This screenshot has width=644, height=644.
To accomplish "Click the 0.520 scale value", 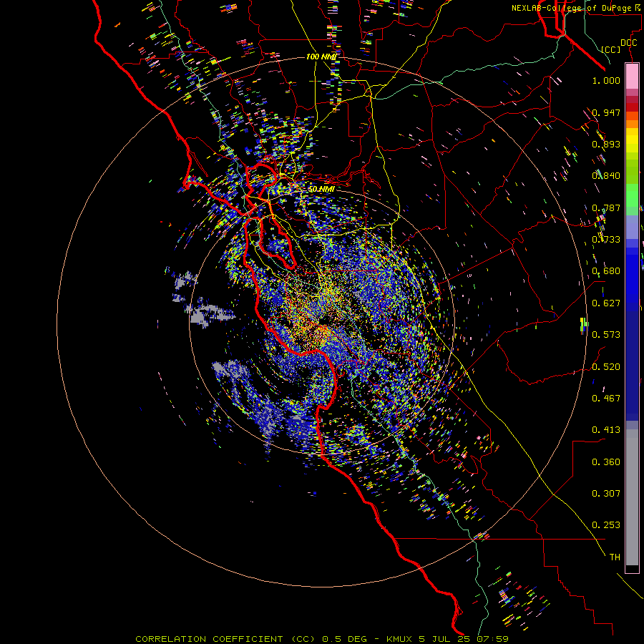I will pos(606,367).
